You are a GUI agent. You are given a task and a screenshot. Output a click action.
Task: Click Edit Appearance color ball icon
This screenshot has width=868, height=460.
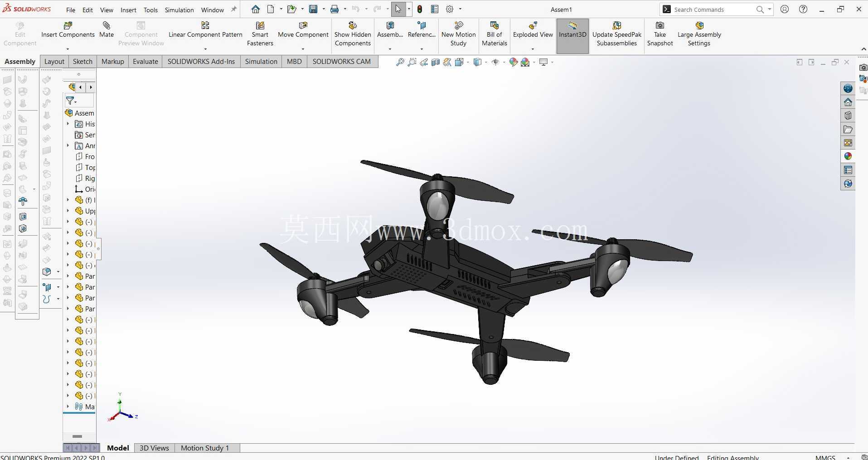(x=513, y=62)
